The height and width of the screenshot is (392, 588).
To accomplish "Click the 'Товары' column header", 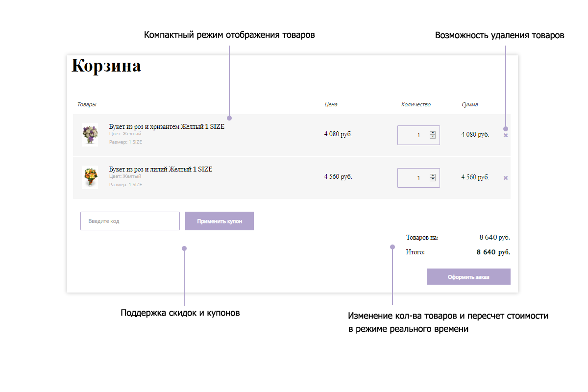I will point(87,104).
